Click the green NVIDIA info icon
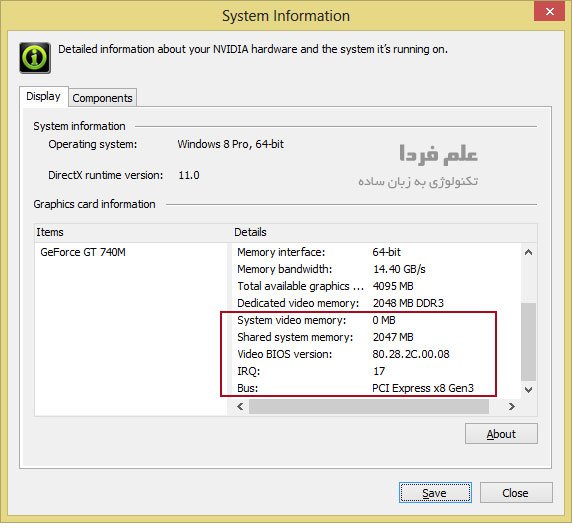The image size is (572, 530). (x=35, y=58)
